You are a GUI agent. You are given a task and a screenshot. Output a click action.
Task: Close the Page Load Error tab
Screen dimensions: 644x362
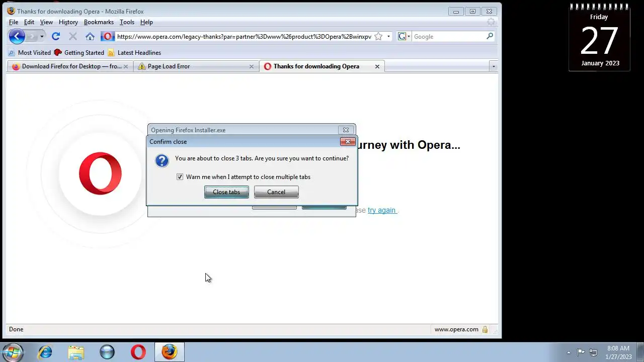(x=252, y=66)
